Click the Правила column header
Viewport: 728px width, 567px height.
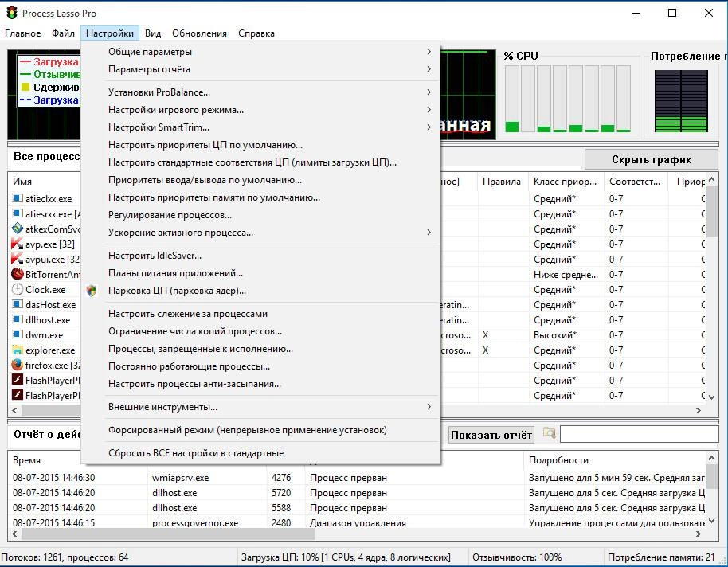pos(503,182)
